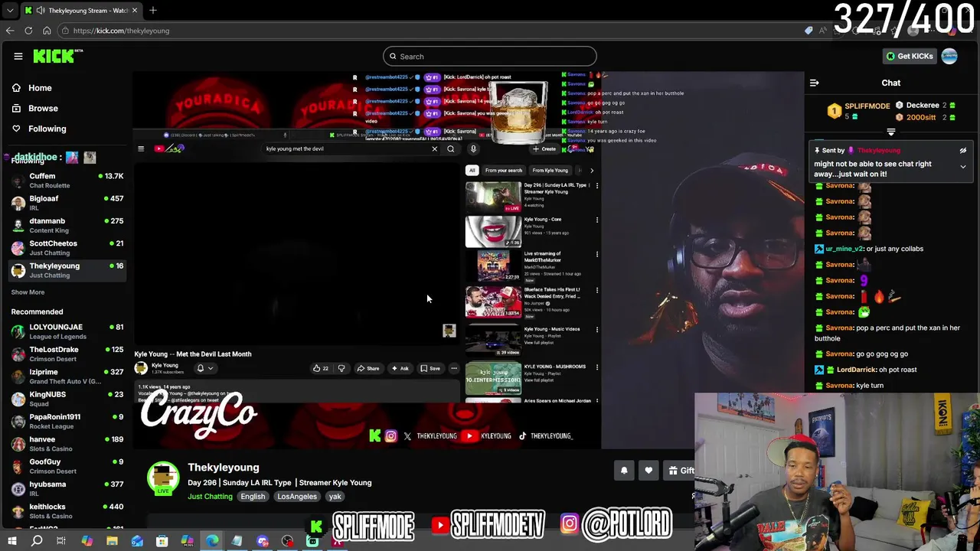Click Thekyleyoung live avatar
Screen dimensions: 980x551
click(162, 478)
